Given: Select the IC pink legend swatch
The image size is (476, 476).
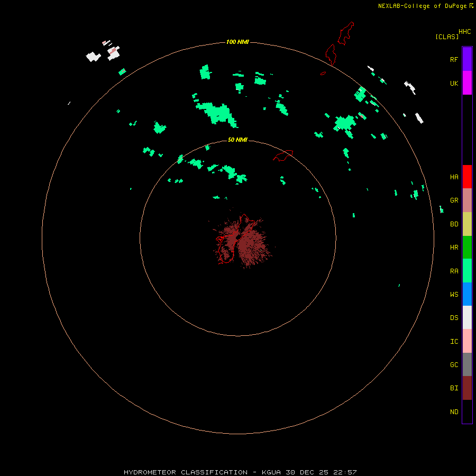Looking at the screenshot, I should point(467,341).
